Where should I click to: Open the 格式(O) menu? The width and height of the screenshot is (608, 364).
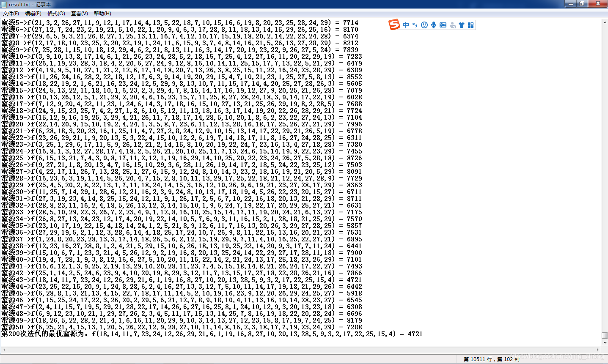tap(56, 14)
